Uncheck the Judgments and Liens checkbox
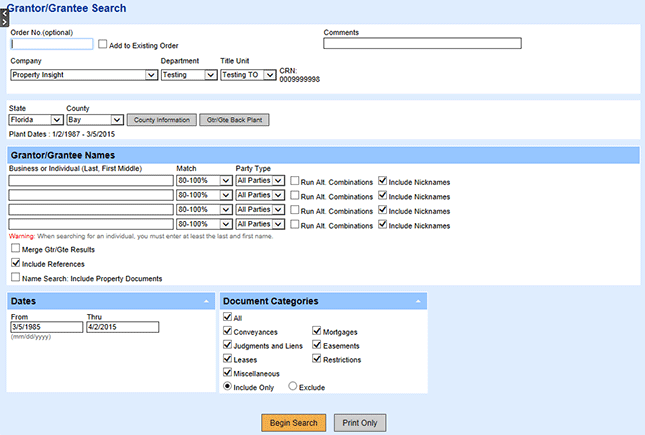 point(227,345)
